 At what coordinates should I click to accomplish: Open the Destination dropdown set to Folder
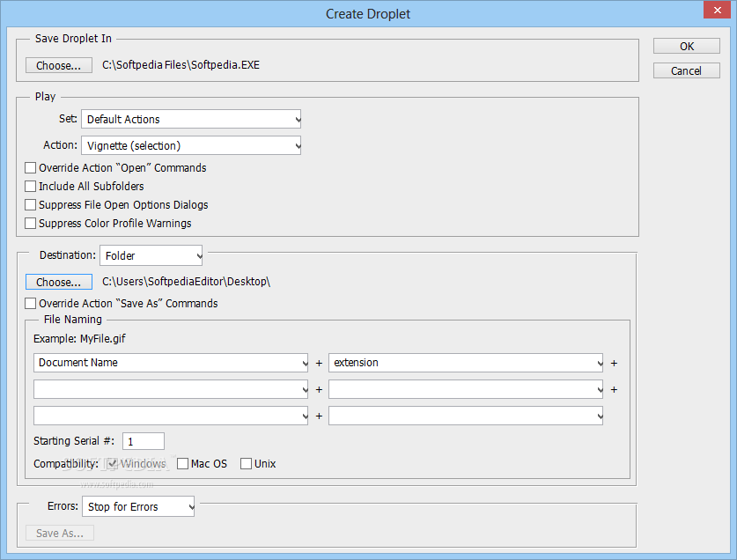point(151,255)
